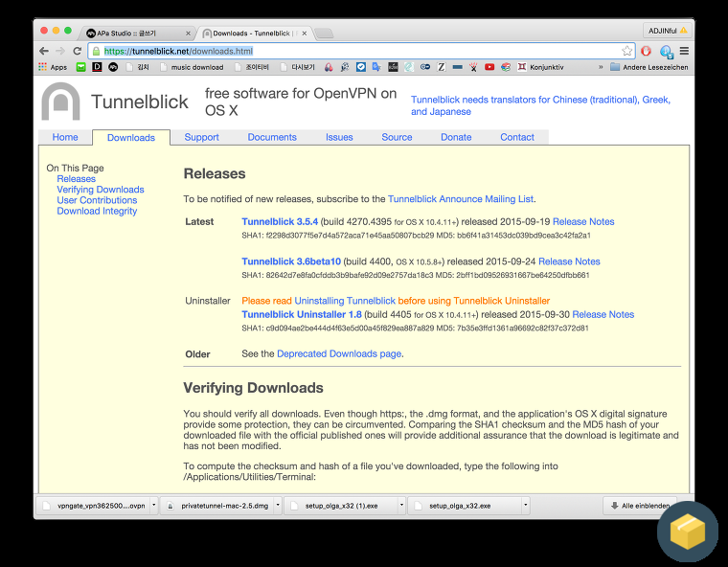This screenshot has height=567, width=728.
Task: Download Tunnelblick 3.5.4
Action: coord(280,221)
